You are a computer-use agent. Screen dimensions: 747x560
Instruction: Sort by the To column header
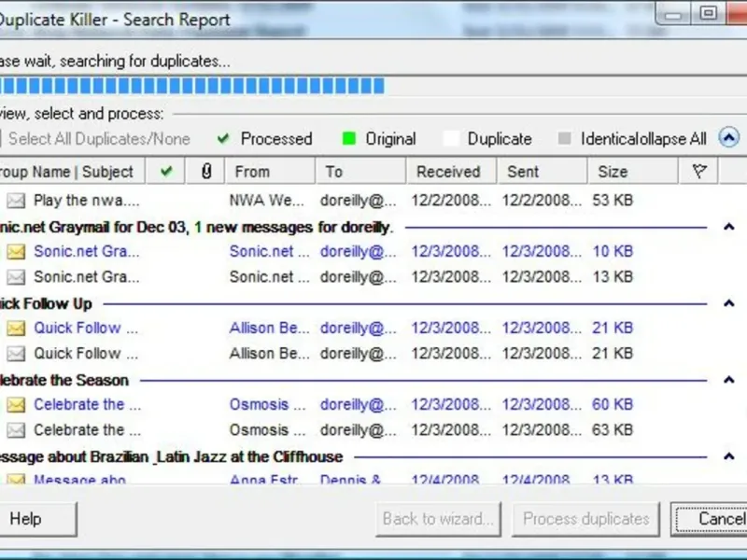(360, 171)
